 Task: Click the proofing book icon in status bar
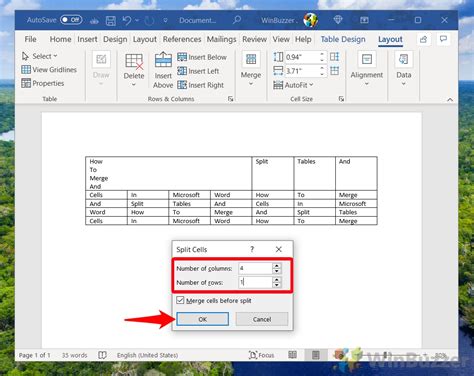(x=102, y=355)
